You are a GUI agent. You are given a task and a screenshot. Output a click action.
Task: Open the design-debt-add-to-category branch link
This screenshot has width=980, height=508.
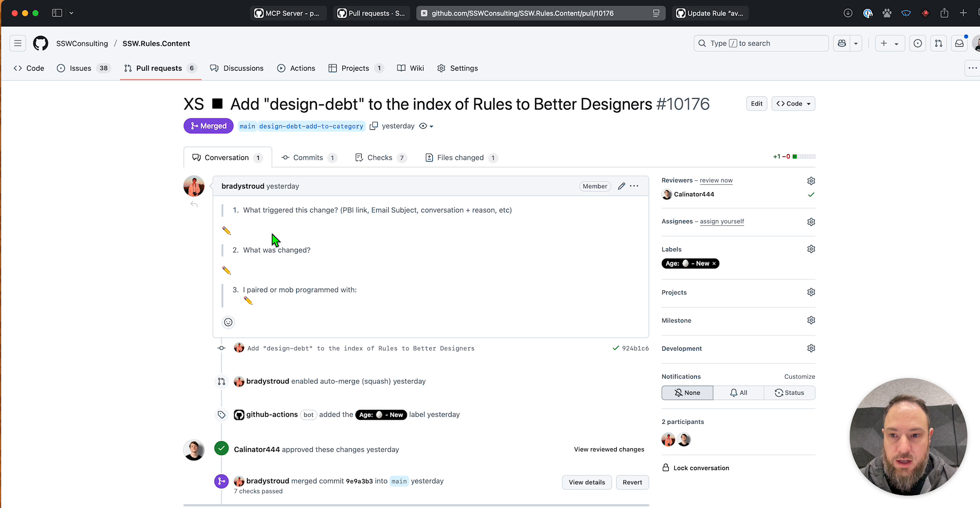[311, 126]
